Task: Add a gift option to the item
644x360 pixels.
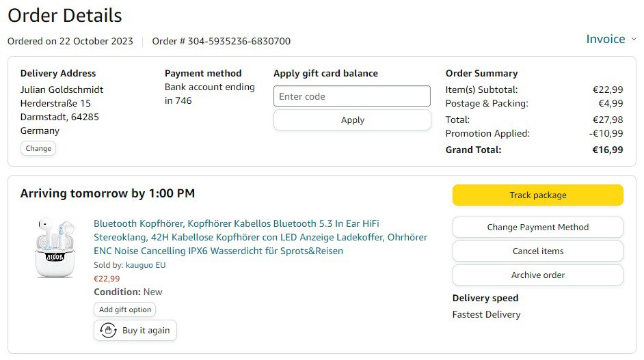Action: pos(124,309)
